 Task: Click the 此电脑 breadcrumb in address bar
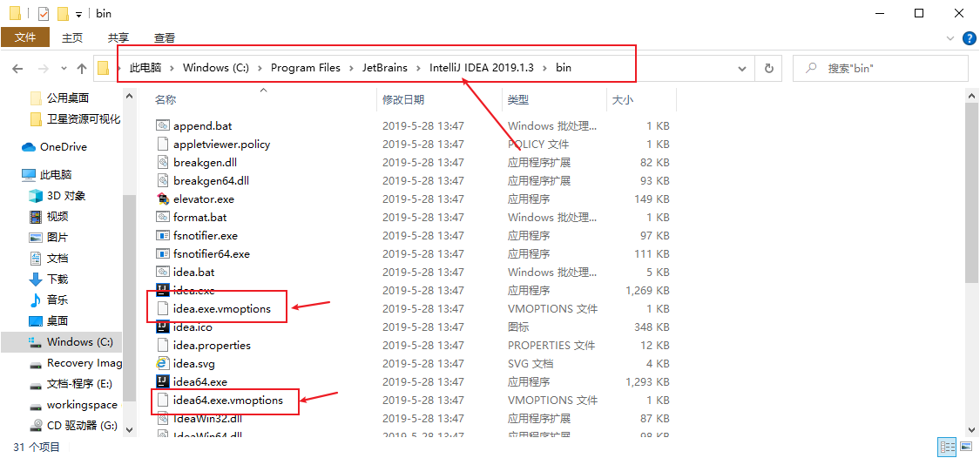[145, 68]
